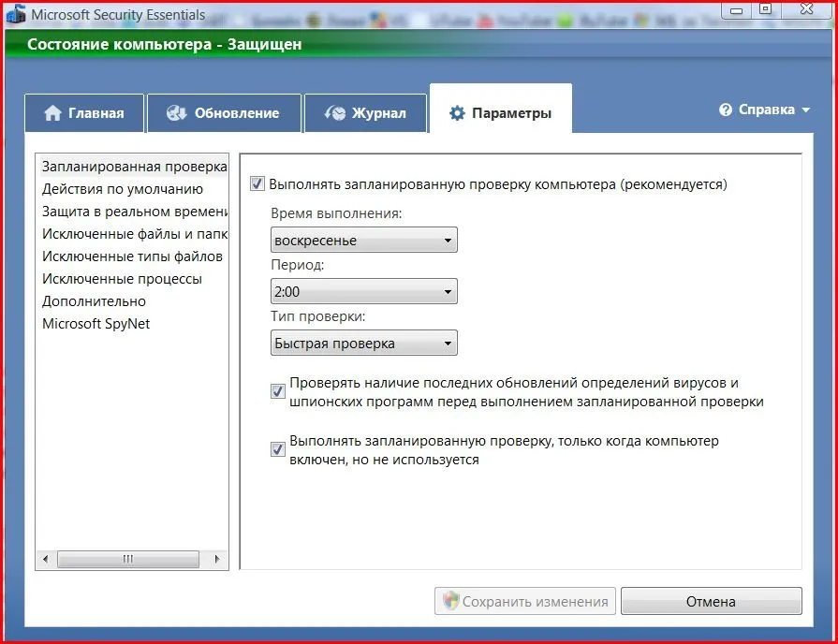This screenshot has height=644, width=838.
Task: Toggle check for latest definitions checkbox
Action: point(278,390)
